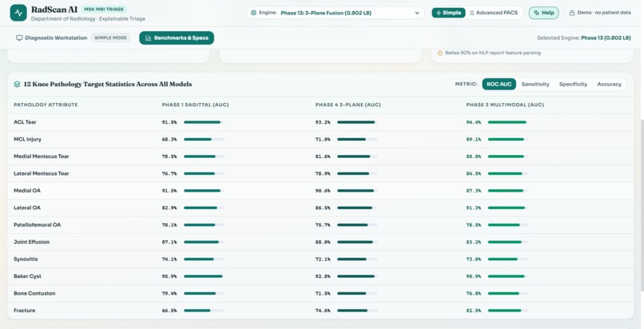Click the Phase 1 Sagittal (AUC) column header

(x=195, y=105)
